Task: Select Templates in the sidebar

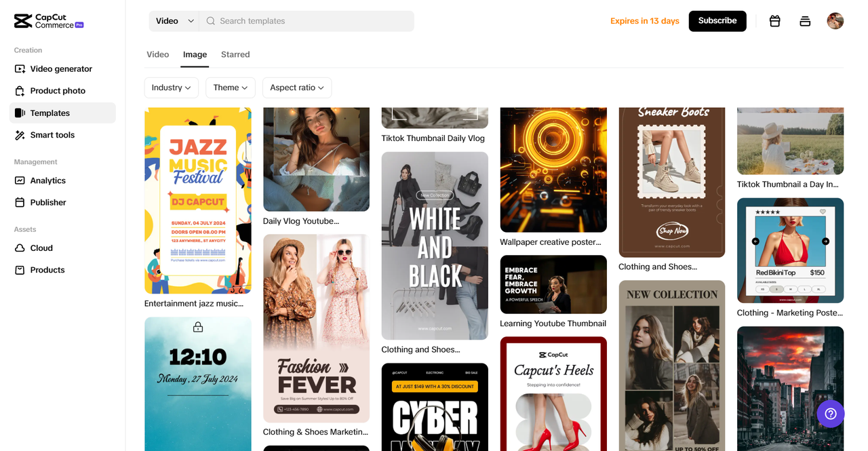Action: pos(62,113)
